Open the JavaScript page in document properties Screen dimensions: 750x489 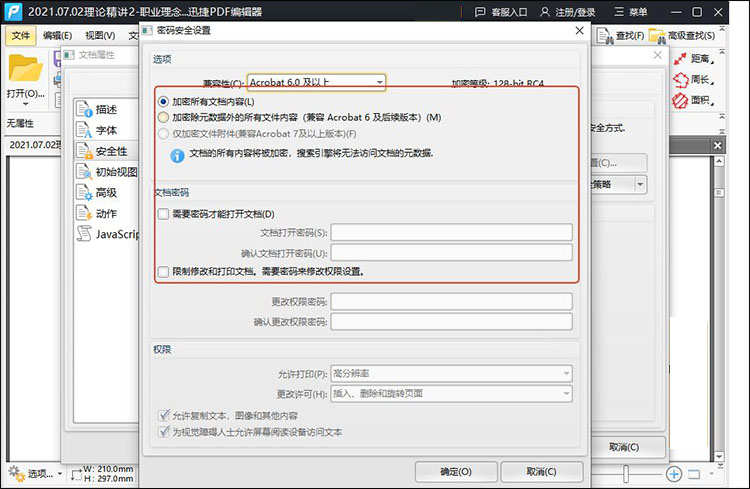(106, 234)
